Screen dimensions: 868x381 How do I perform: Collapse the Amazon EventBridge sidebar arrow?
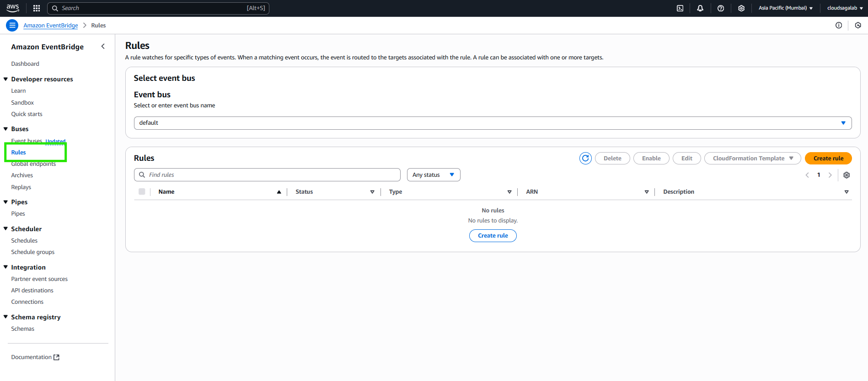pyautogui.click(x=103, y=46)
